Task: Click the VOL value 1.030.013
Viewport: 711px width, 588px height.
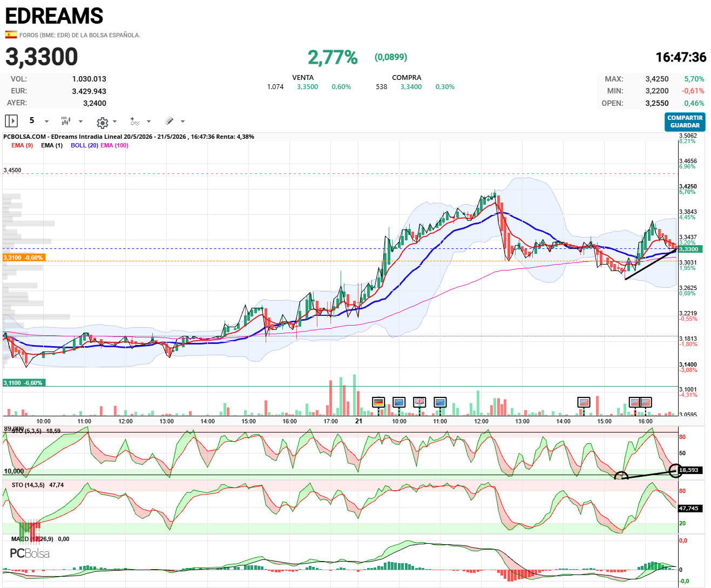Action: (x=89, y=79)
